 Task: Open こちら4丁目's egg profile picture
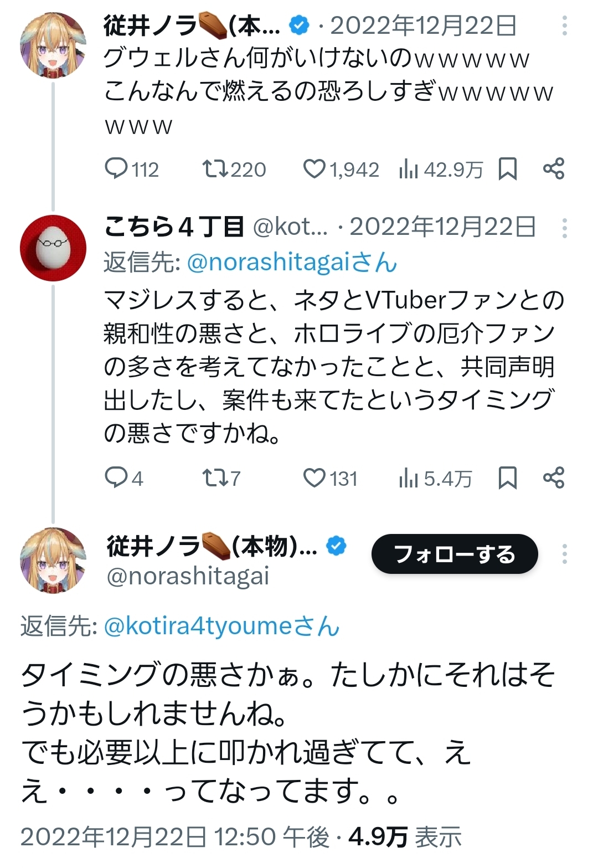[x=53, y=248]
